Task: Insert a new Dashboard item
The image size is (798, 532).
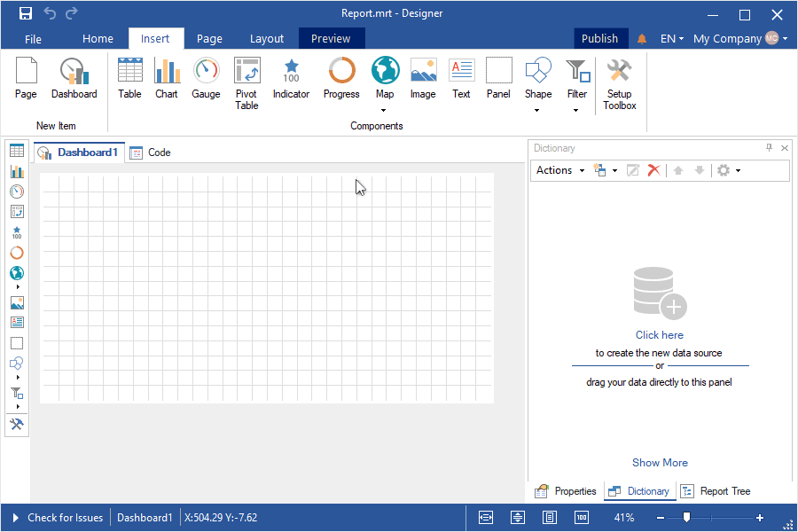Action: [74, 78]
